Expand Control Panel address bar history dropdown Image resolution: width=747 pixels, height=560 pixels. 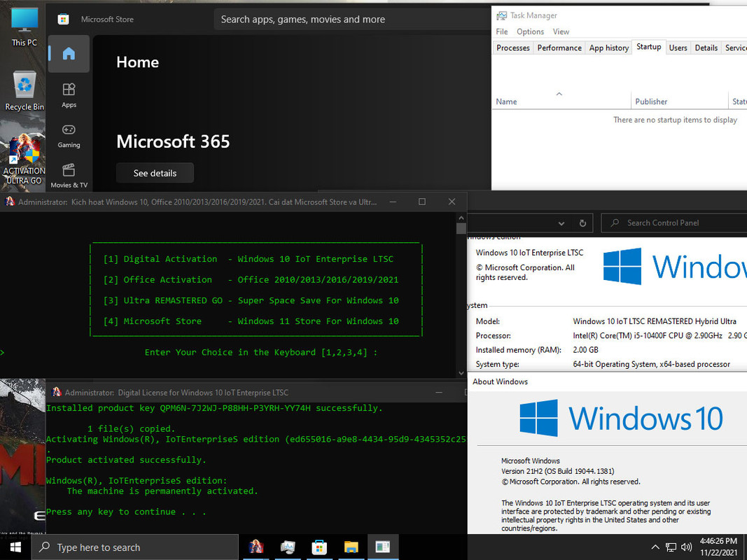(561, 223)
